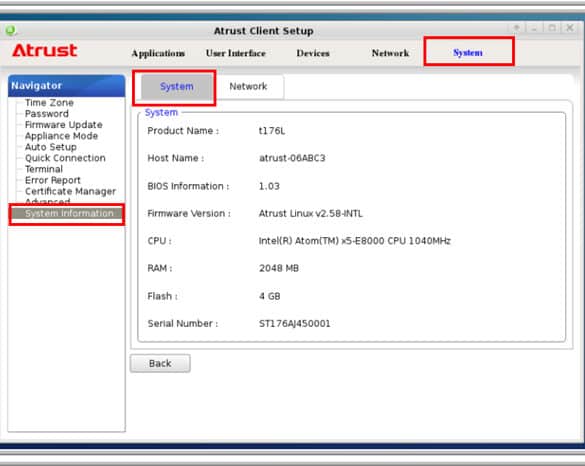585x466 pixels.
Task: Select Error Report item
Action: pos(53,180)
